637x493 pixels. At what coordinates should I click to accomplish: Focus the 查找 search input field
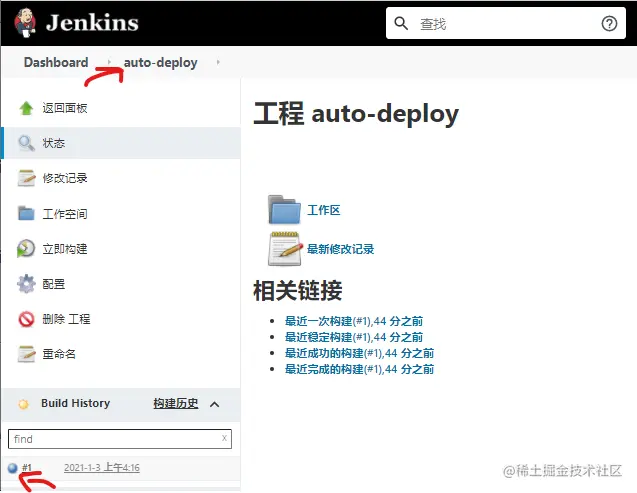tap(506, 23)
